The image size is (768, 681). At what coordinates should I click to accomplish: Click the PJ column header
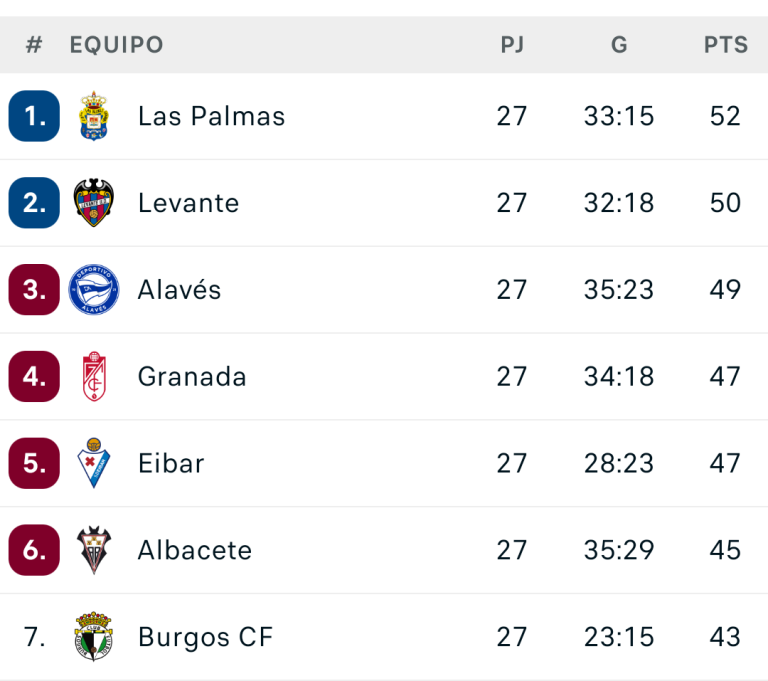[x=512, y=45]
